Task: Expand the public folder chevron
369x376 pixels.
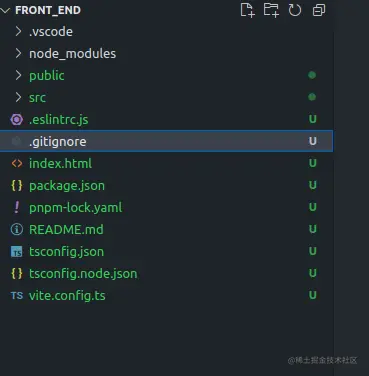Action: point(19,75)
